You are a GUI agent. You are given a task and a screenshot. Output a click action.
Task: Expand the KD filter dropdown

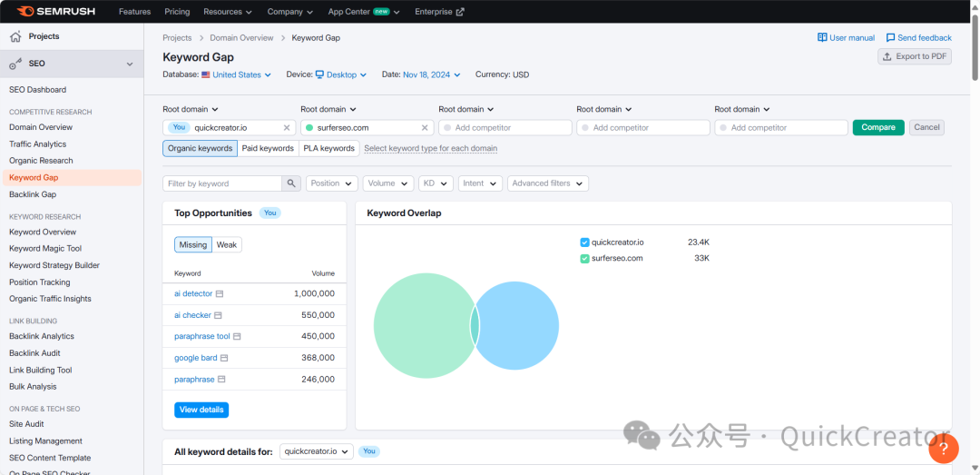point(435,183)
